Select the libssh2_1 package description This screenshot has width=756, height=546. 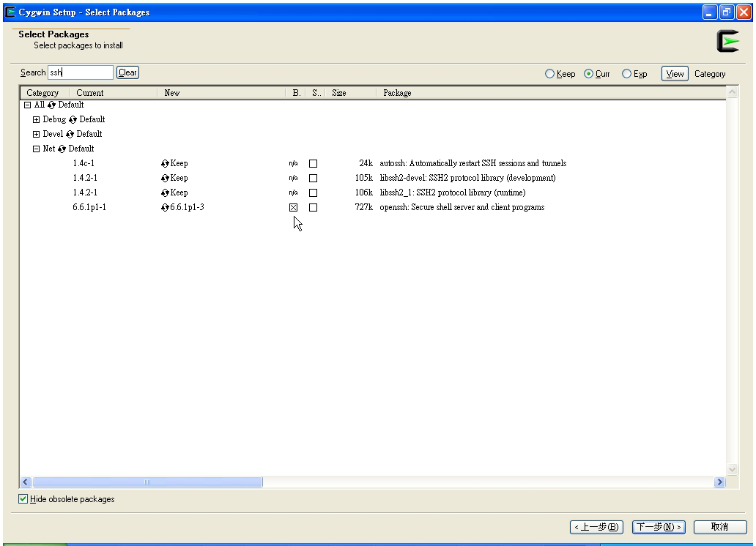[453, 192]
